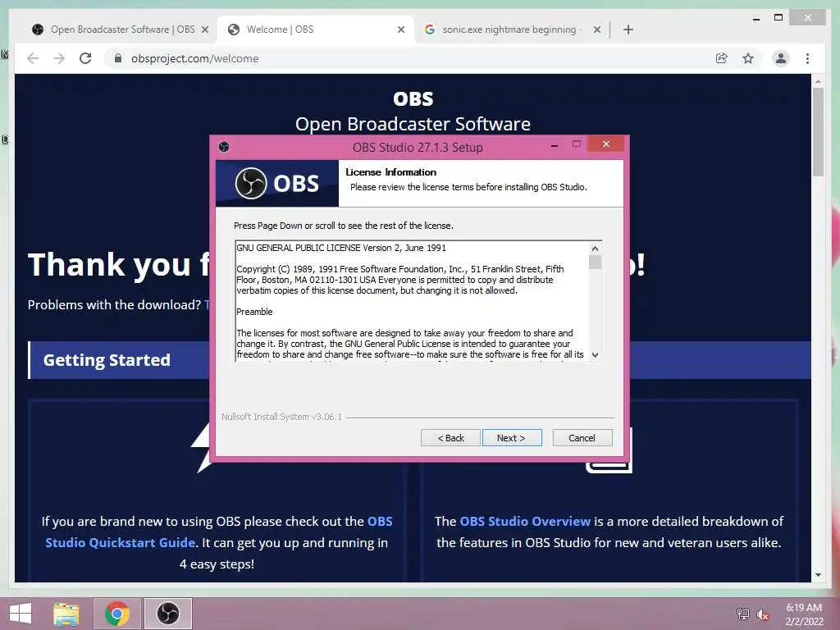Open the Windows Start menu
The width and height of the screenshot is (840, 630).
(21, 614)
